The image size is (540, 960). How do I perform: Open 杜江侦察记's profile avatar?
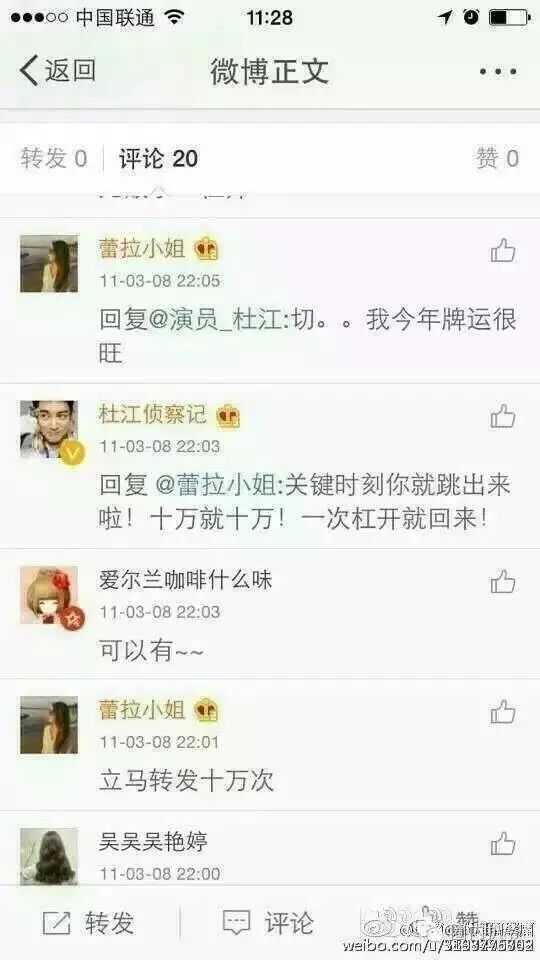click(49, 429)
